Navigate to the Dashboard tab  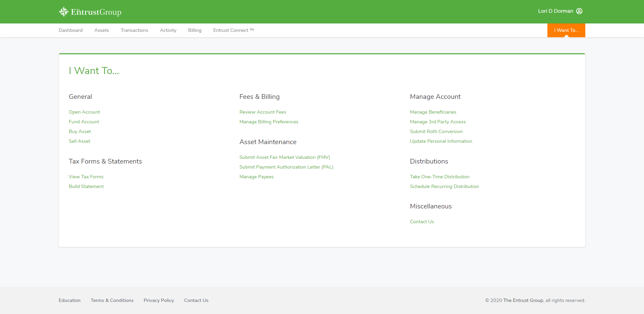(x=70, y=30)
